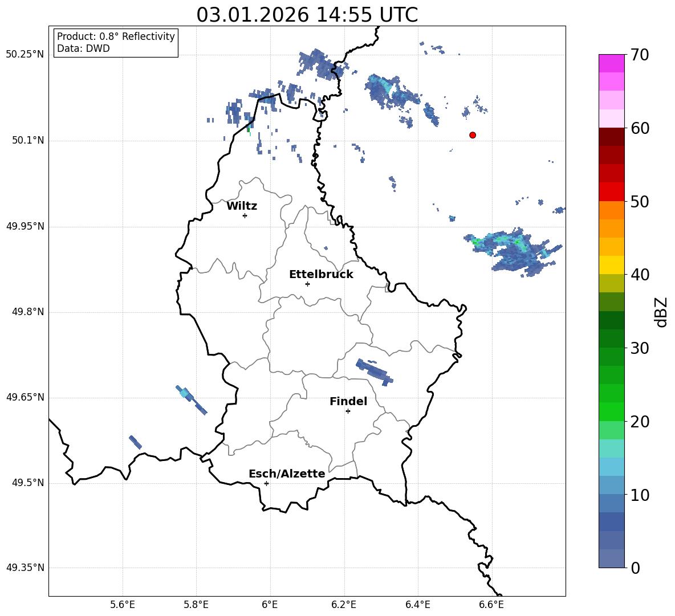This screenshot has width=675, height=616.
Task: Click the red dot radar marker
Action: click(472, 135)
